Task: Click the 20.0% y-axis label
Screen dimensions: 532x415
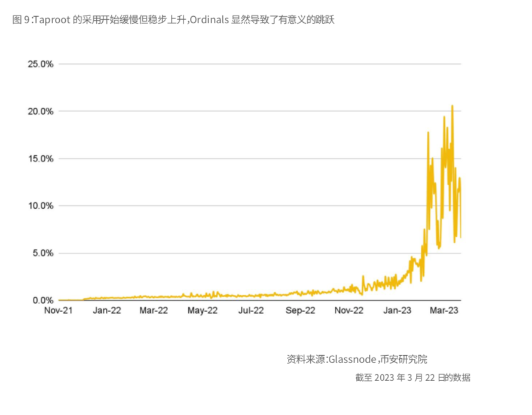Action: (41, 111)
